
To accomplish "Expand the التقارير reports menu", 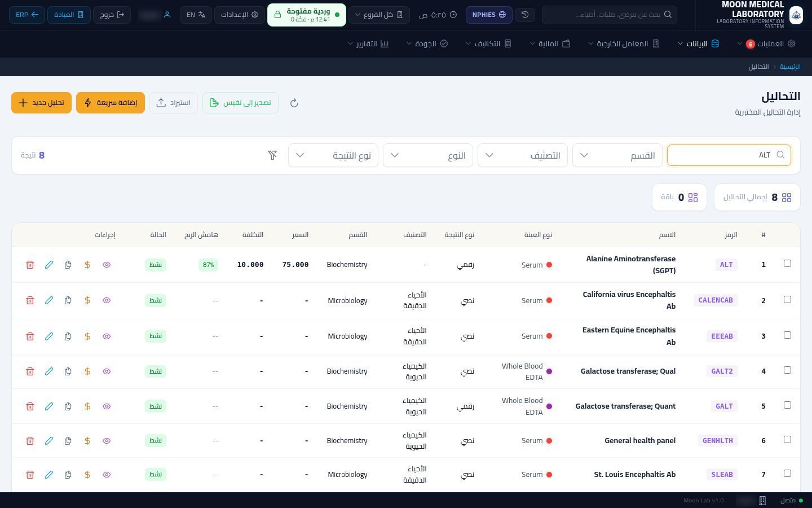I will point(368,43).
